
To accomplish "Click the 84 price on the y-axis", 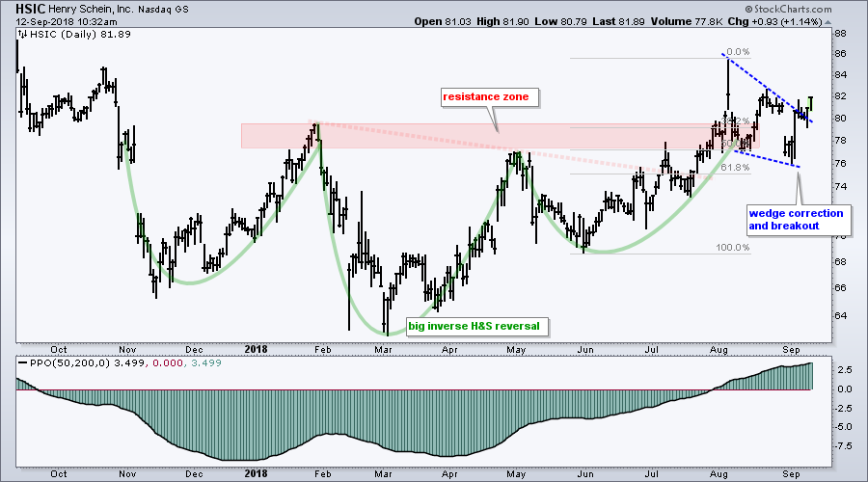I will pyautogui.click(x=840, y=74).
